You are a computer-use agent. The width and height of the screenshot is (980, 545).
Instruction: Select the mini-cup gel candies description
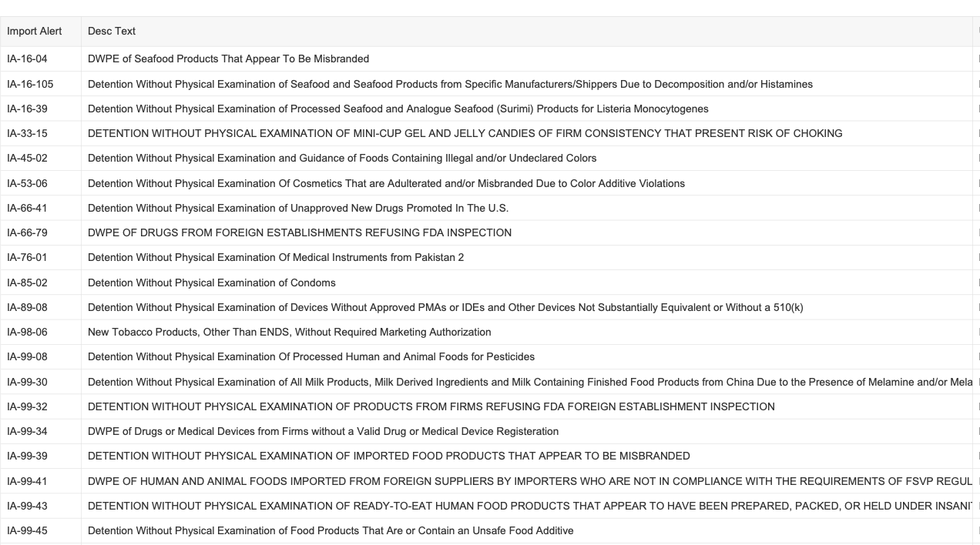click(465, 133)
